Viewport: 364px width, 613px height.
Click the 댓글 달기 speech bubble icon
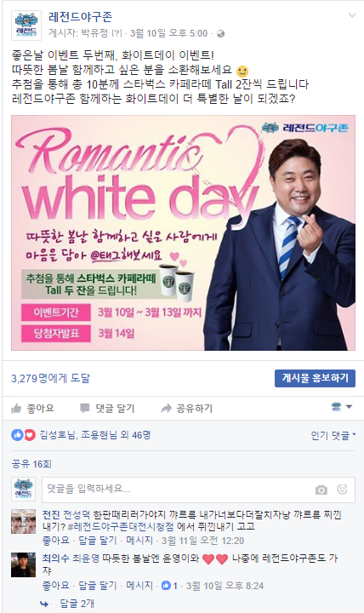coord(84,409)
